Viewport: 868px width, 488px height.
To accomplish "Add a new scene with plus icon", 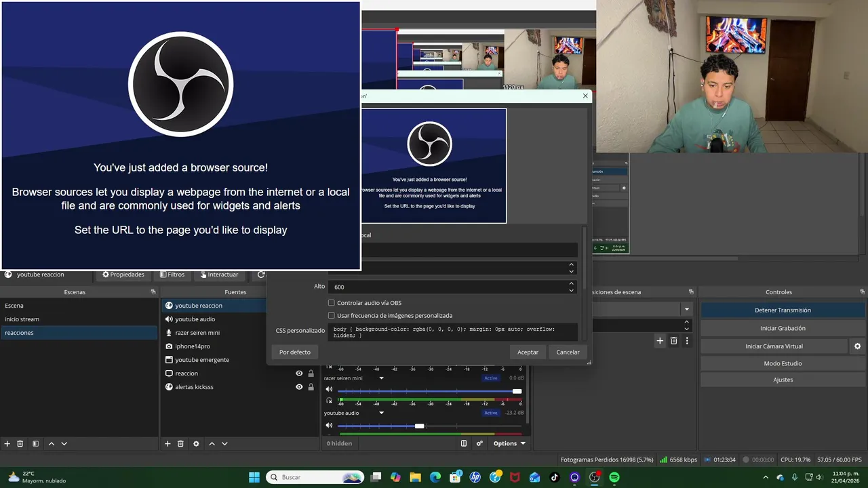I will point(7,443).
